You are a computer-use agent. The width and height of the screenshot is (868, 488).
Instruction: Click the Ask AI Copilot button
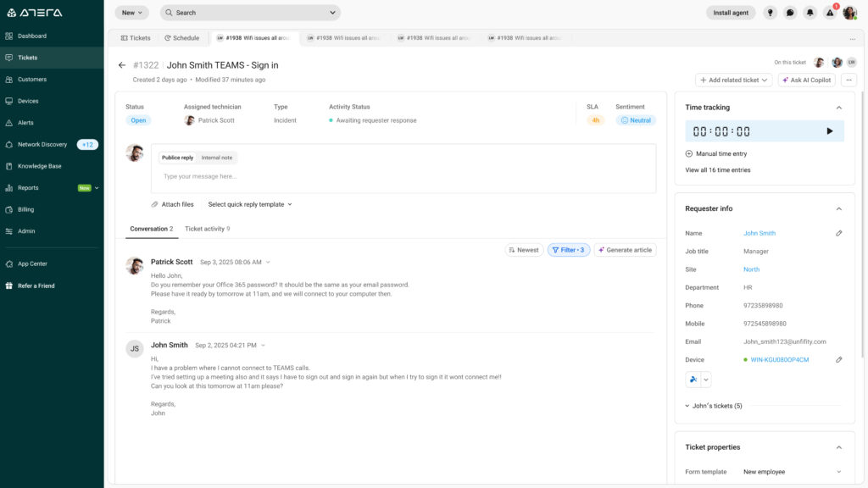(807, 80)
